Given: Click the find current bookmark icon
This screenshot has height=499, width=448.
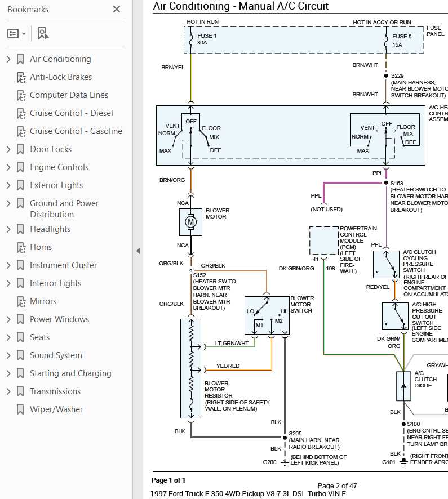Looking at the screenshot, I should [x=43, y=33].
